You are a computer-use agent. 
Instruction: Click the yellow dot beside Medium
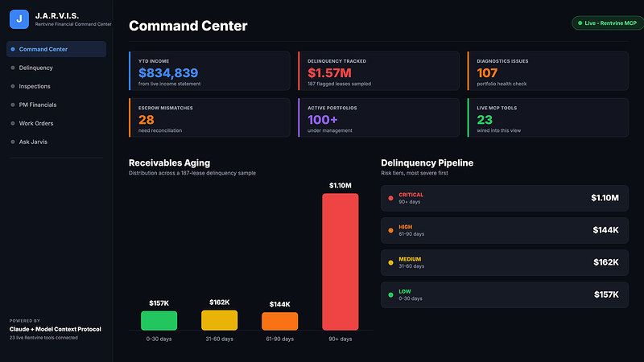tap(390, 263)
